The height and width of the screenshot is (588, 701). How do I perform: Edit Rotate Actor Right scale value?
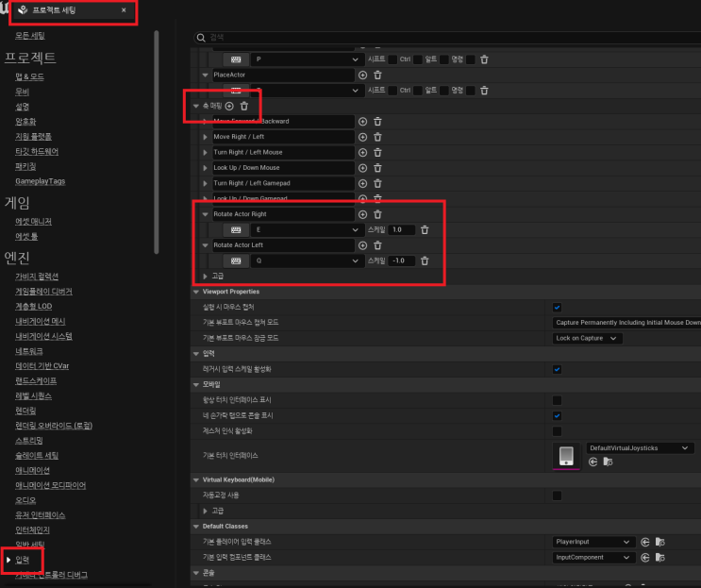pos(402,230)
